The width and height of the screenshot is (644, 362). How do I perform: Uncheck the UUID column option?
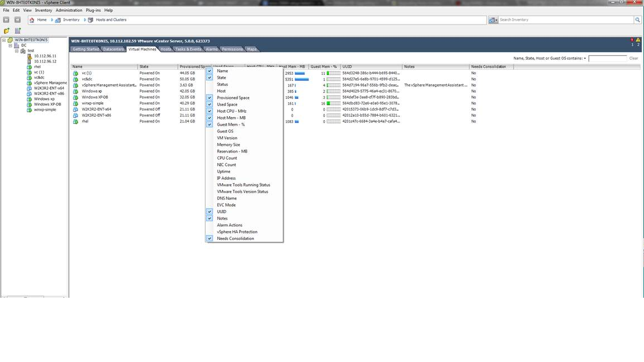(x=210, y=212)
